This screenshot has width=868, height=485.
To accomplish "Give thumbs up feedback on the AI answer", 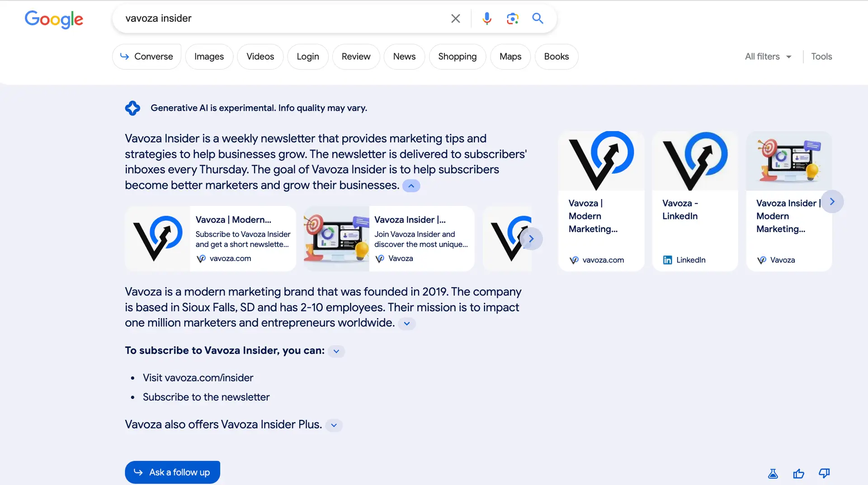I will click(798, 474).
